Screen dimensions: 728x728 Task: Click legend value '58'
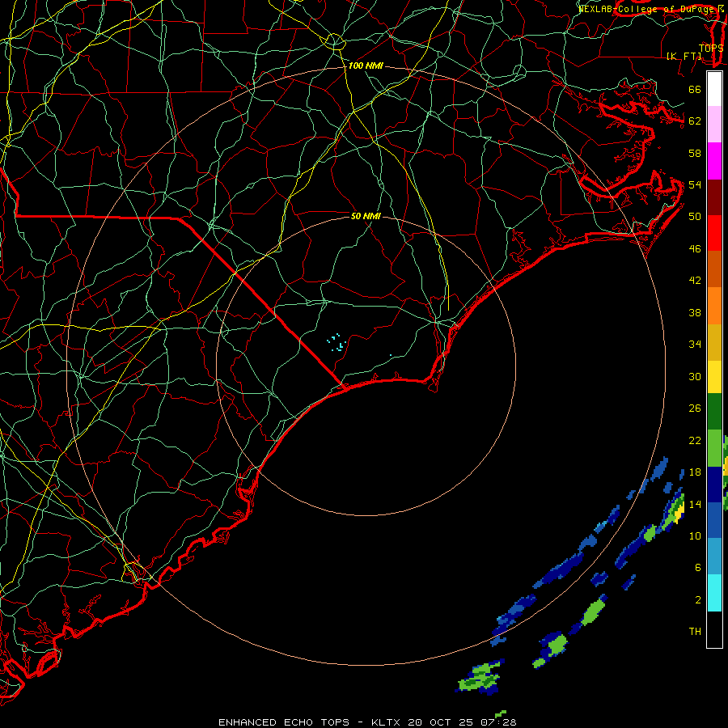[x=695, y=153]
